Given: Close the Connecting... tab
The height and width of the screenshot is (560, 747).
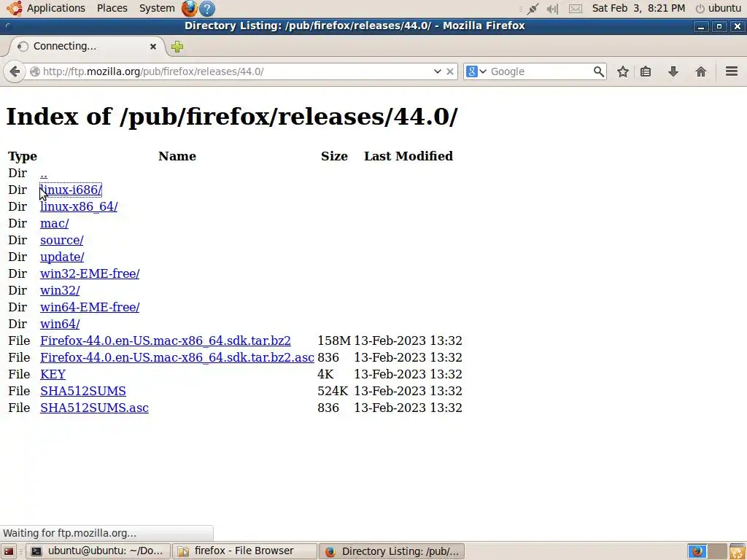Looking at the screenshot, I should (153, 46).
